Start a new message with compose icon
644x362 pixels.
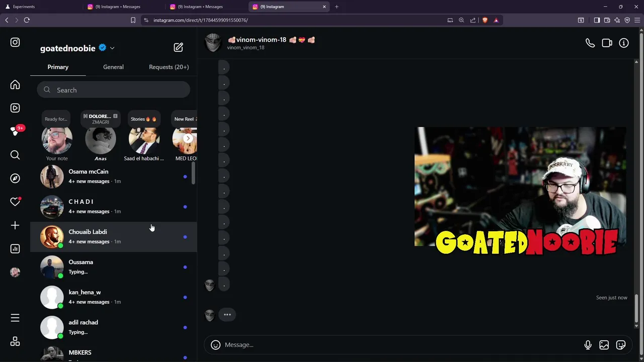pos(179,47)
